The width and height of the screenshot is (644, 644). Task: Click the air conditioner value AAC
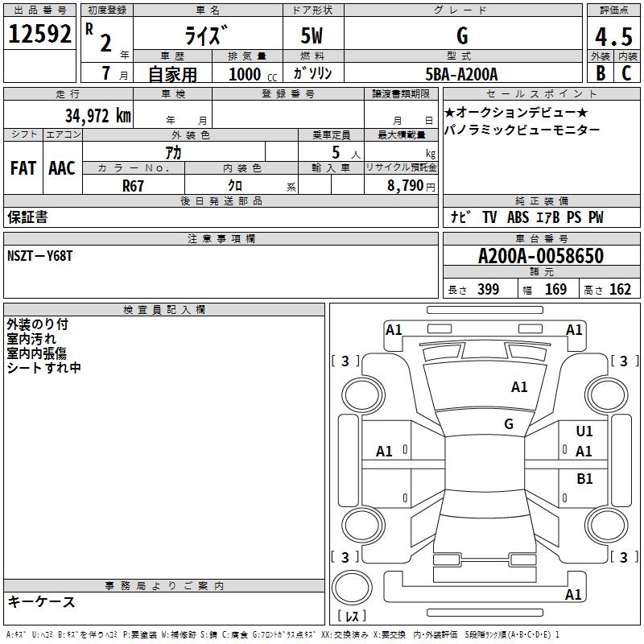click(62, 168)
